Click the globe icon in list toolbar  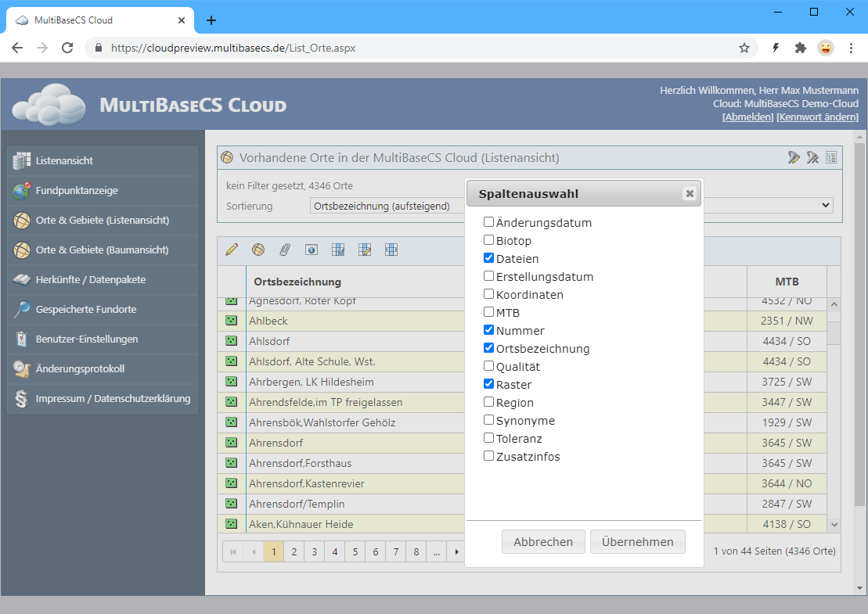tap(258, 250)
